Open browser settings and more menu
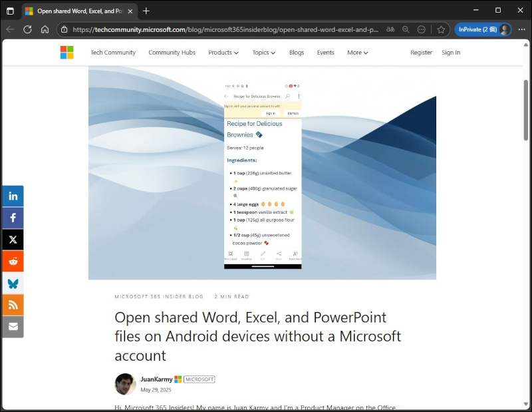Image resolution: width=532 pixels, height=412 pixels. pos(522,29)
